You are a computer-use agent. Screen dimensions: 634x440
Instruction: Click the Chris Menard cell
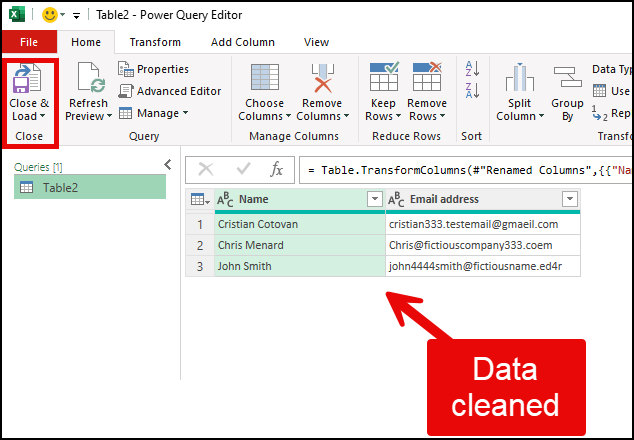pyautogui.click(x=300, y=245)
